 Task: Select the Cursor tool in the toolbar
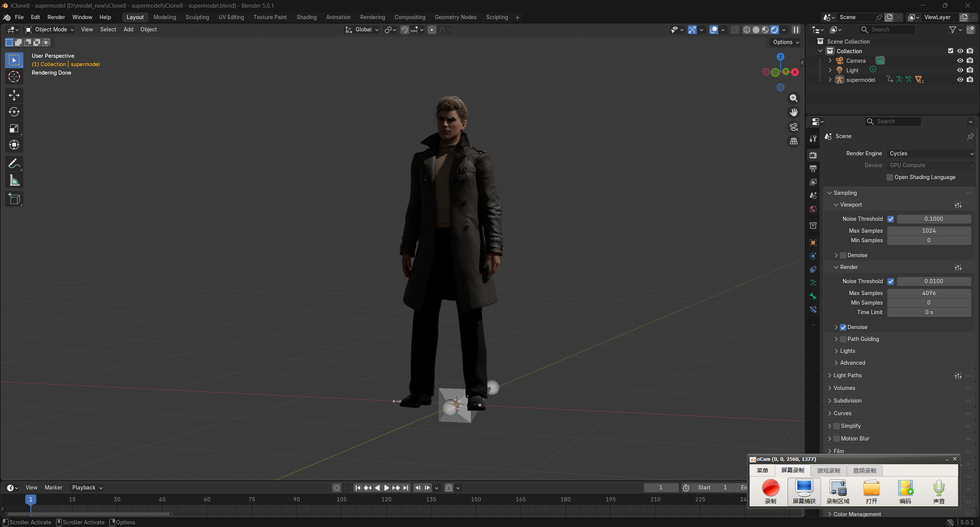click(14, 77)
